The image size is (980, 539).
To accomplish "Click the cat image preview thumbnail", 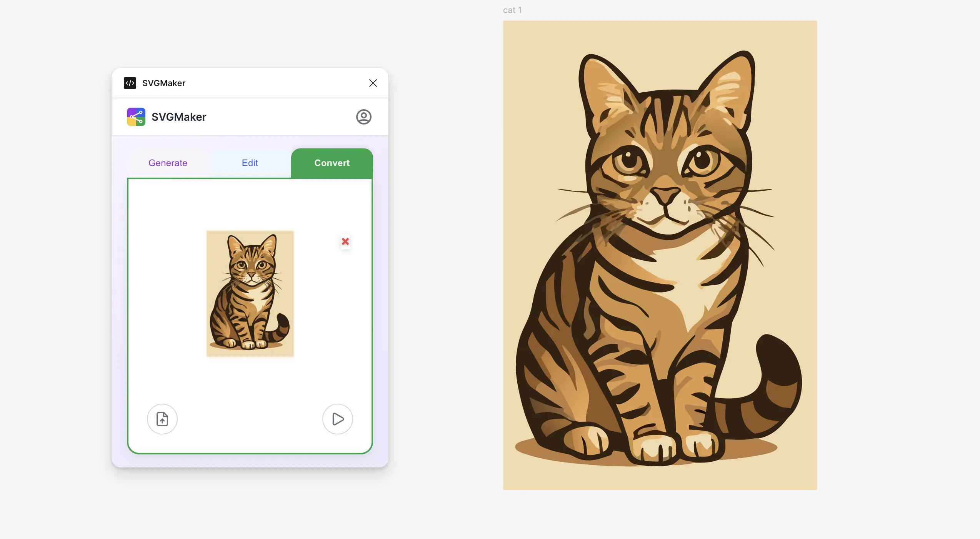I will [x=250, y=294].
